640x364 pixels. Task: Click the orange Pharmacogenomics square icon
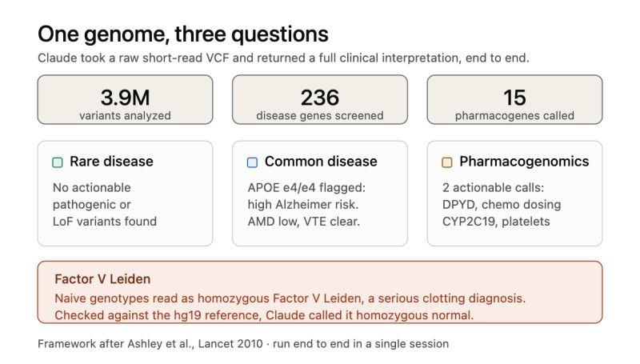click(x=447, y=162)
